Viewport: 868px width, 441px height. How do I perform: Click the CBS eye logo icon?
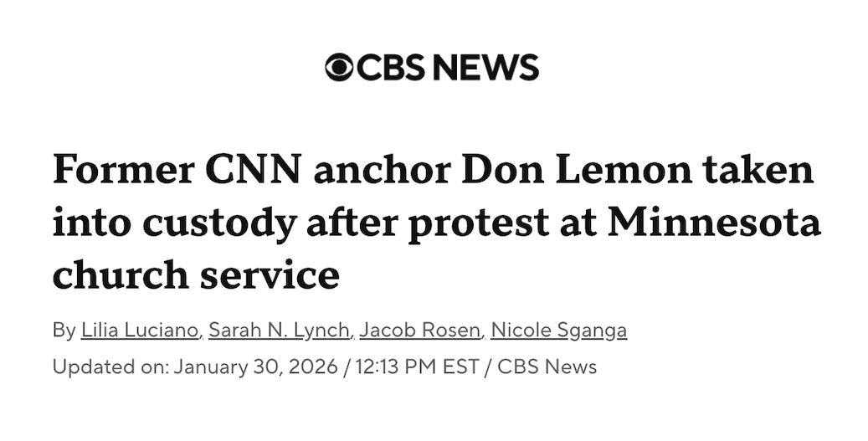pyautogui.click(x=339, y=67)
